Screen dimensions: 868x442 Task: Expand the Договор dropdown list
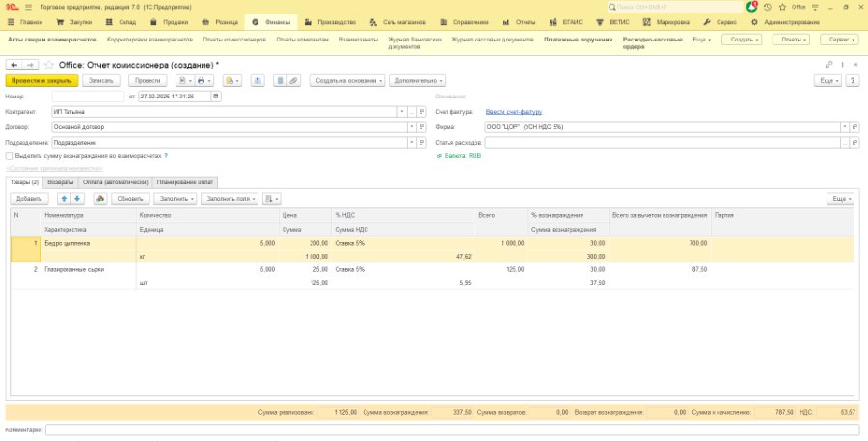411,127
